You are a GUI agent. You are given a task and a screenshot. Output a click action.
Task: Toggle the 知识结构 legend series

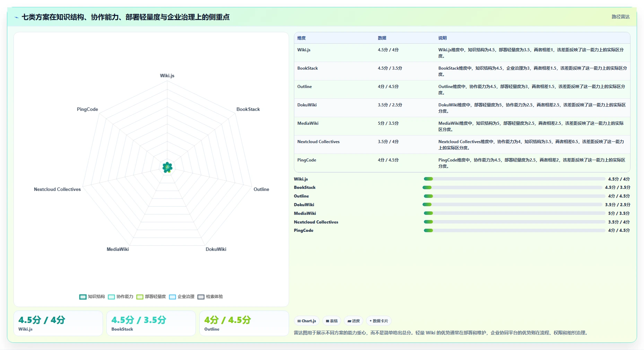click(x=92, y=297)
